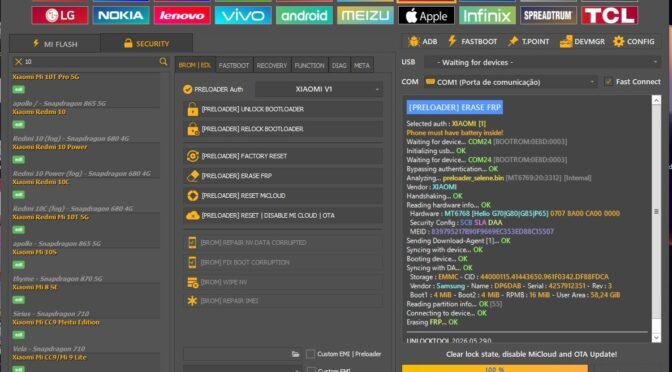The width and height of the screenshot is (672, 372).
Task: Select the Apple brand logo
Action: pos(426,16)
